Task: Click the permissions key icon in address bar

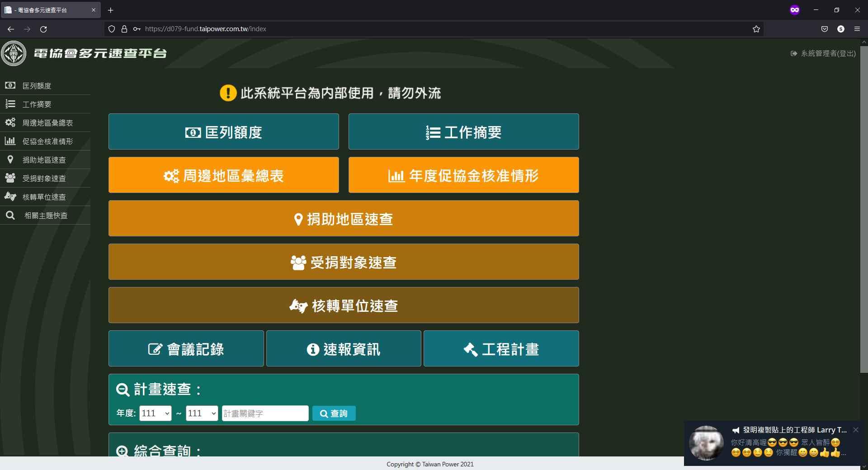Action: [x=137, y=29]
